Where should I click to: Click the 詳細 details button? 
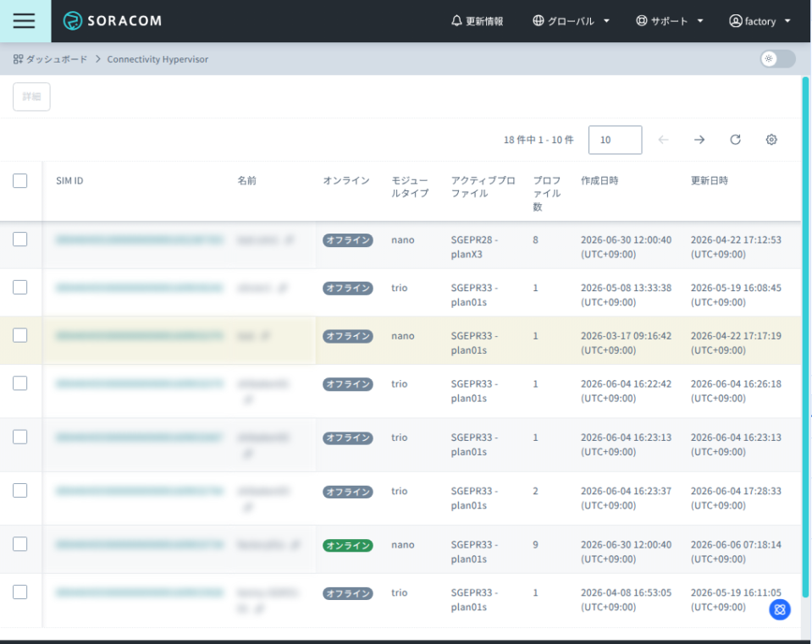pyautogui.click(x=31, y=96)
